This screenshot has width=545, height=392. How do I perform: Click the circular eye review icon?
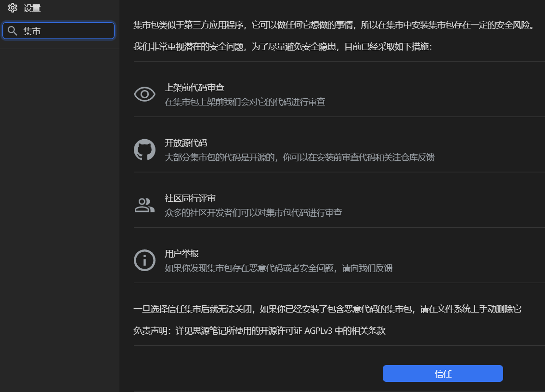coord(144,94)
